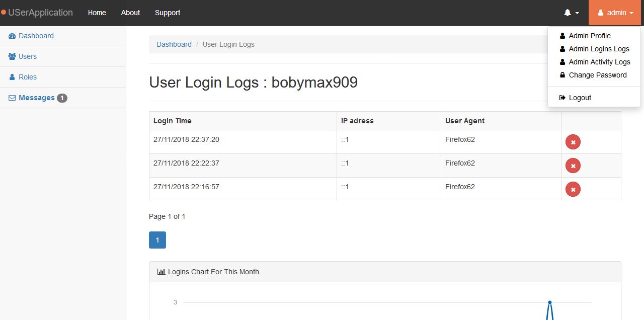Delete the 22:22:37 login log entry
Viewport: 644px width, 320px height.
(573, 166)
